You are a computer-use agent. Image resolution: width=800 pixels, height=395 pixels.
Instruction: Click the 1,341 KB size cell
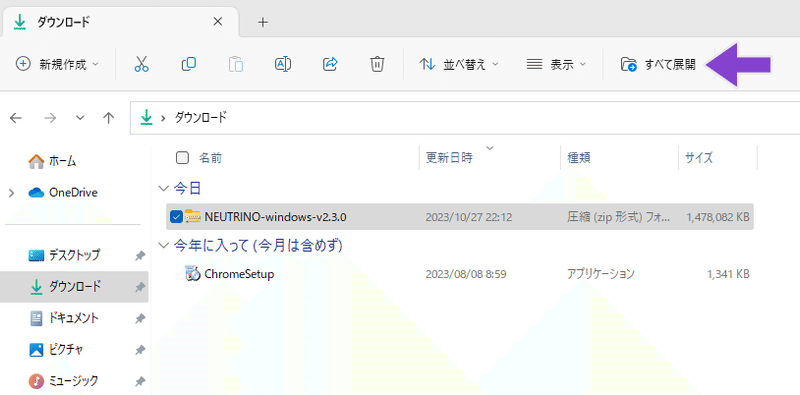[728, 274]
